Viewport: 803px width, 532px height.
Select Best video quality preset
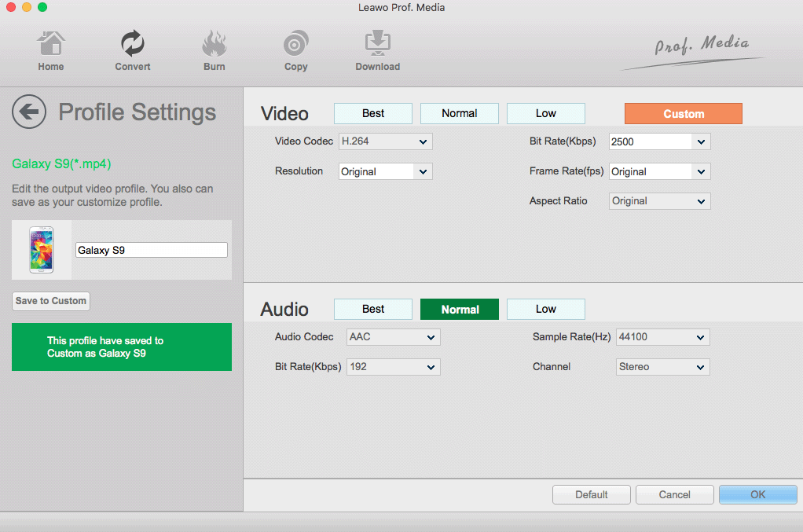coord(372,113)
